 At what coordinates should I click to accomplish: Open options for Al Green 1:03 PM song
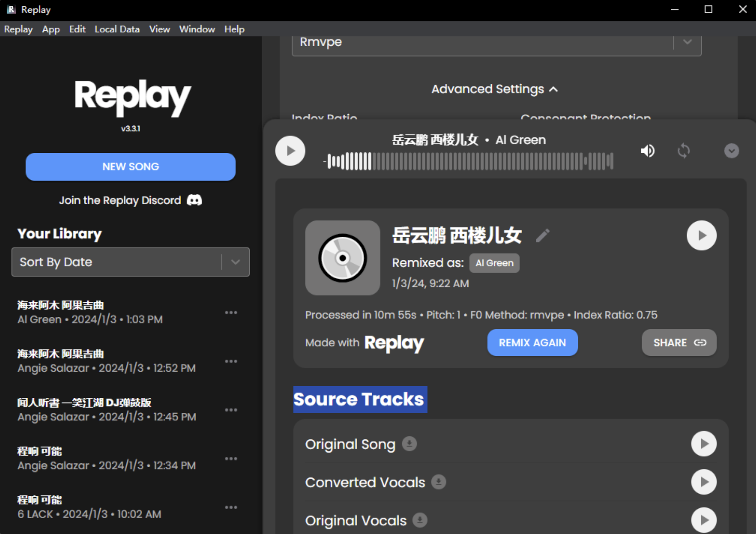231,312
